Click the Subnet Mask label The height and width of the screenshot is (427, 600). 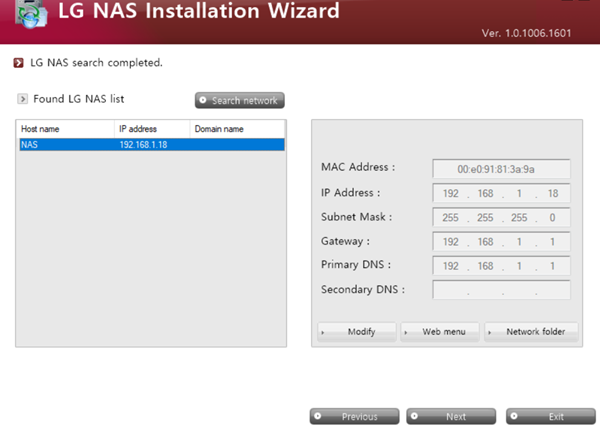pyautogui.click(x=357, y=217)
